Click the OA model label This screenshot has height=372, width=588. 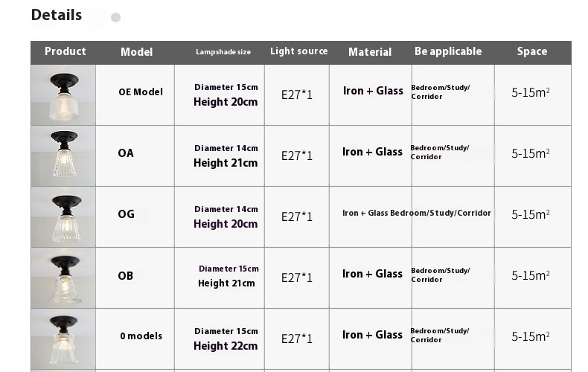(126, 153)
